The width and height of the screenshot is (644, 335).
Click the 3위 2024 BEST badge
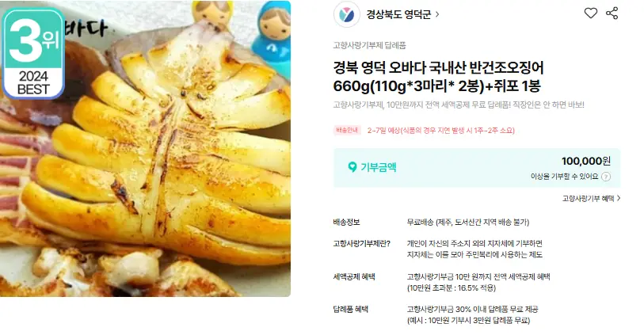[x=33, y=53]
